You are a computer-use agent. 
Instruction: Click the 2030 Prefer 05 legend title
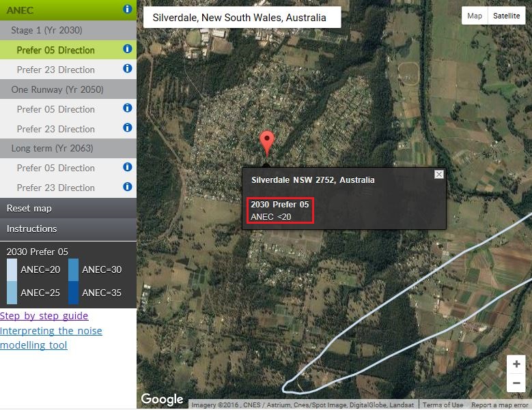pyautogui.click(x=38, y=252)
